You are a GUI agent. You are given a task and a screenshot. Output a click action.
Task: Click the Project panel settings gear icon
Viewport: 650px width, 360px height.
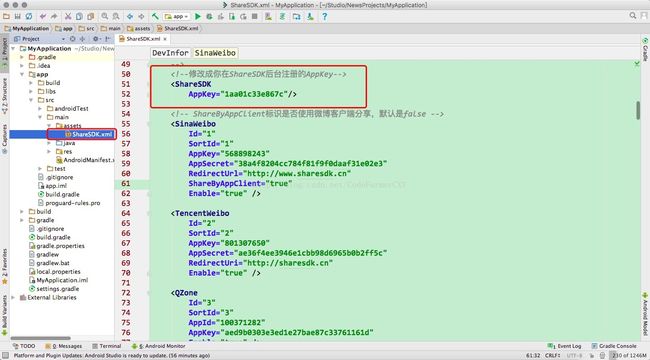click(x=95, y=39)
